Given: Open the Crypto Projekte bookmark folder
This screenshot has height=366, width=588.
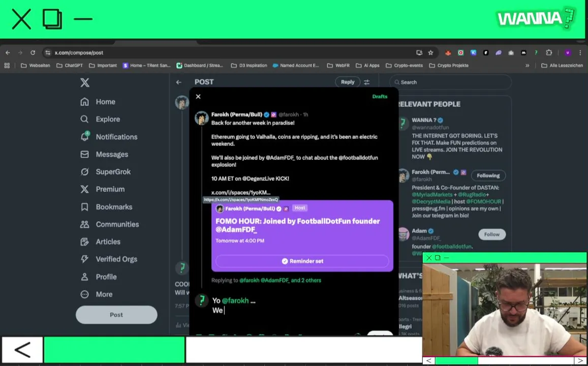Looking at the screenshot, I should click(449, 65).
